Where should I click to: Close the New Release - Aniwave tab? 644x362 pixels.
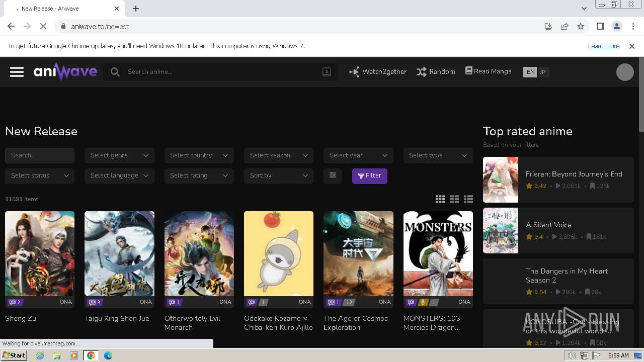117,9
